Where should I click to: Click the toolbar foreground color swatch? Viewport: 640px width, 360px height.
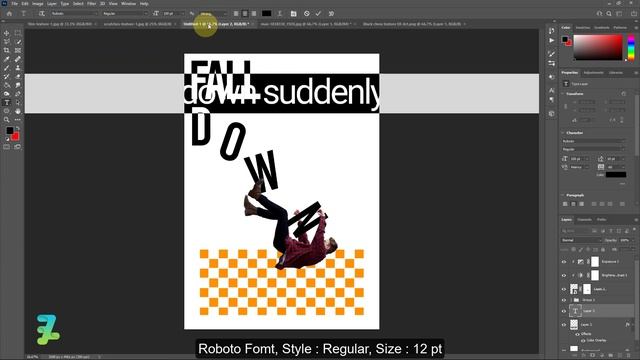(10, 131)
